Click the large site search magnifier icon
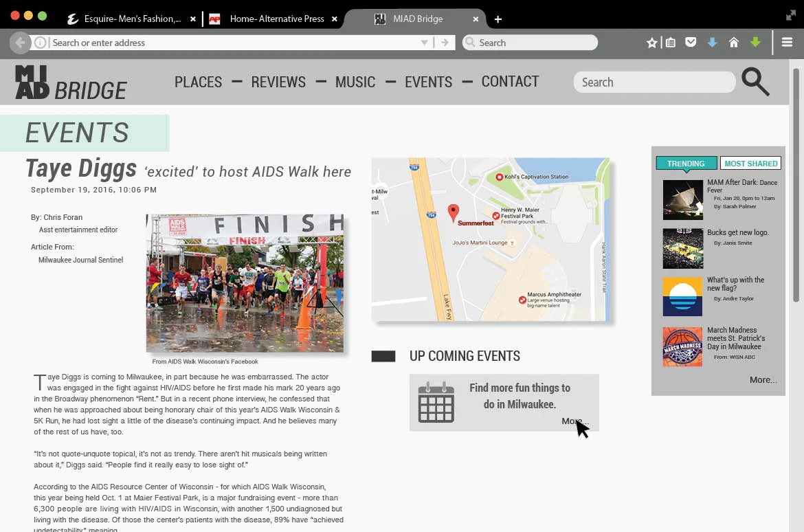Screen dimensions: 804x532 [x=756, y=82]
